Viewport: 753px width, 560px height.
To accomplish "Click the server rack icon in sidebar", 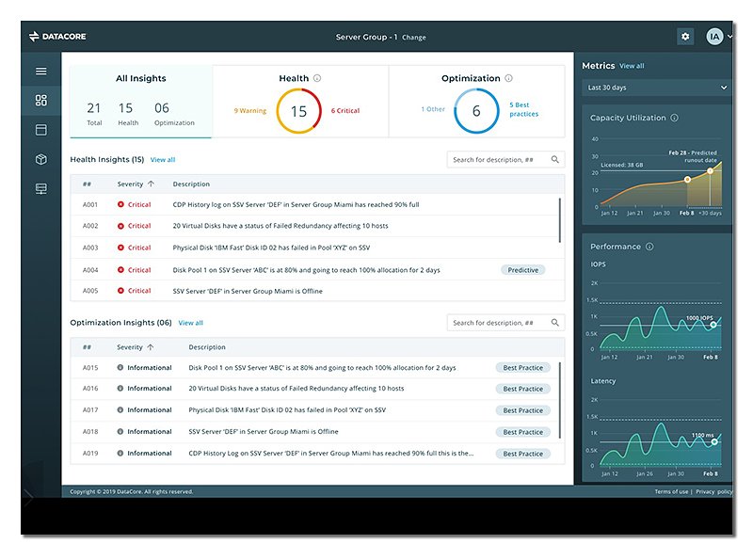I will pos(40,188).
